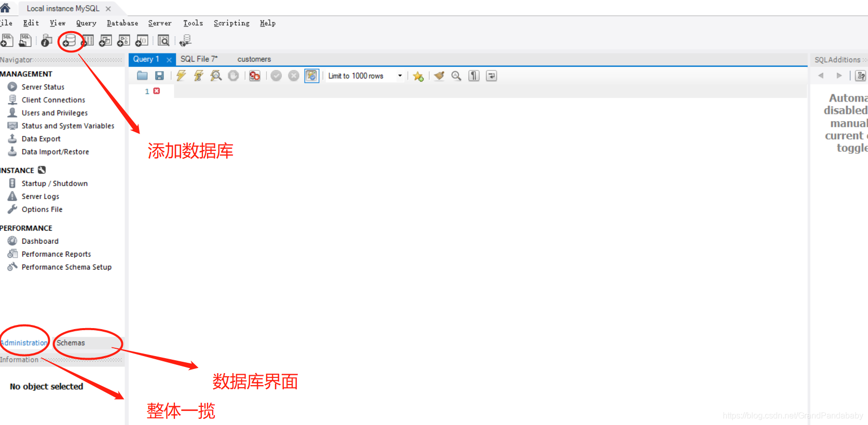Execute the SQL with lightning bolt

[x=181, y=76]
